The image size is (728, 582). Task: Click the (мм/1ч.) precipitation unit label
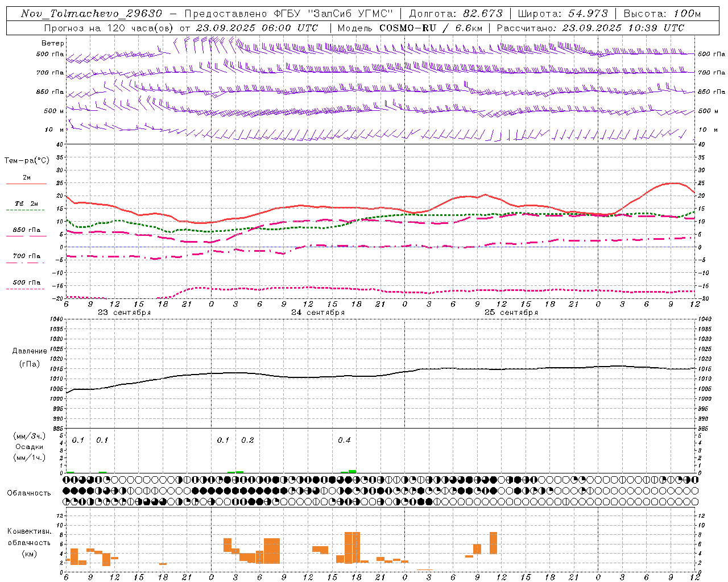30,458
